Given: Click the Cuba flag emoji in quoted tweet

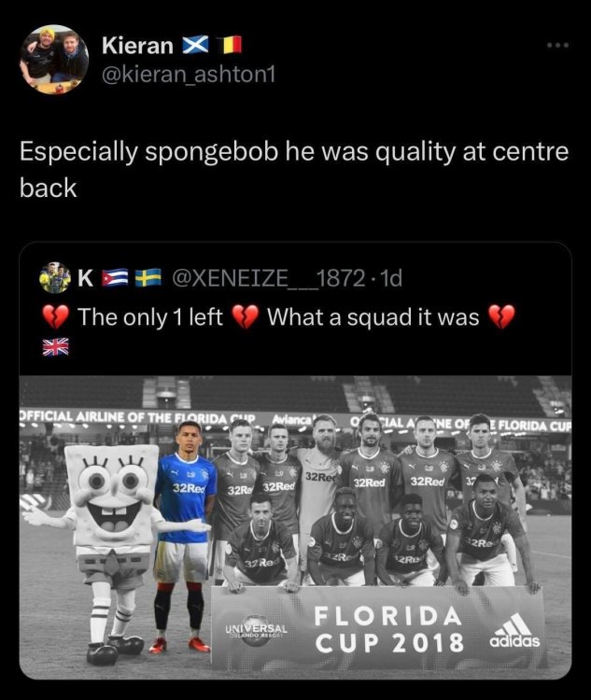Looking at the screenshot, I should point(115,278).
